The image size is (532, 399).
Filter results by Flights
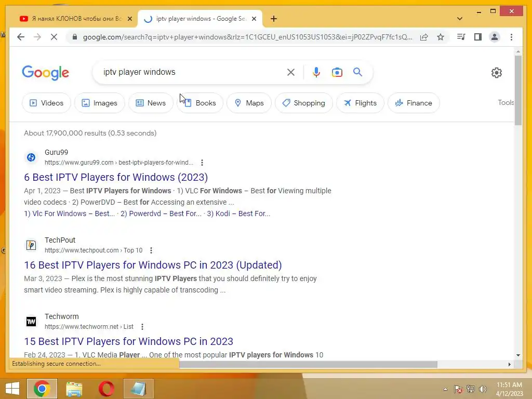(360, 103)
